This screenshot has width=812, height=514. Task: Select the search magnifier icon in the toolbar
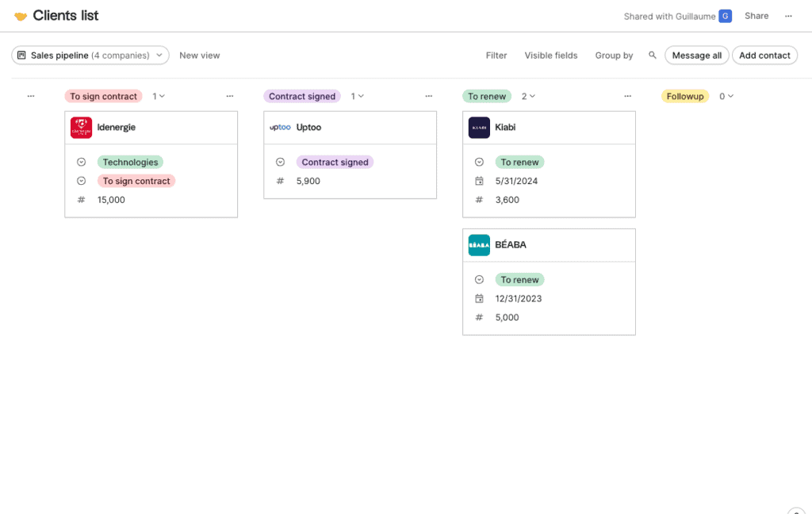[652, 55]
